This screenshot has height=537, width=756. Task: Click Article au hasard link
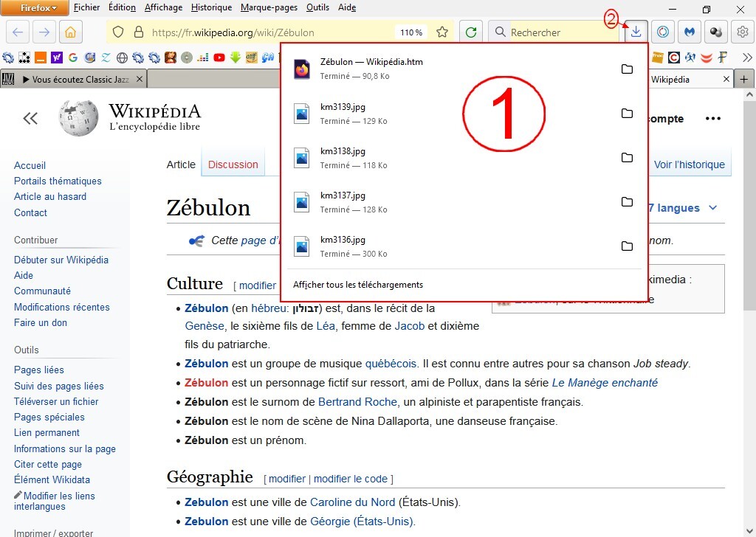pos(50,196)
